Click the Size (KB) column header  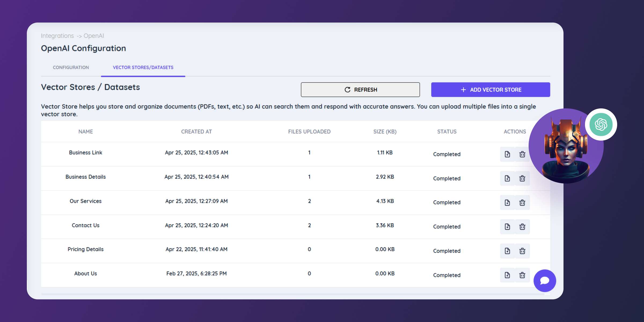[385, 131]
